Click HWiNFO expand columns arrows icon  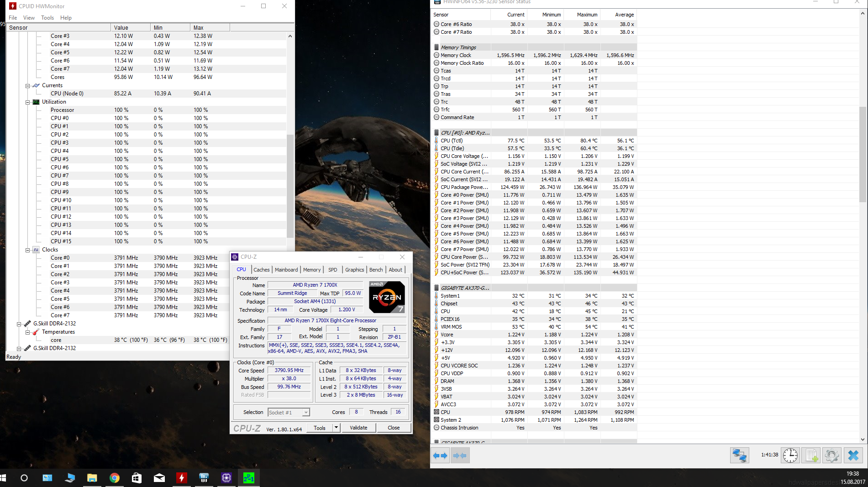point(440,456)
